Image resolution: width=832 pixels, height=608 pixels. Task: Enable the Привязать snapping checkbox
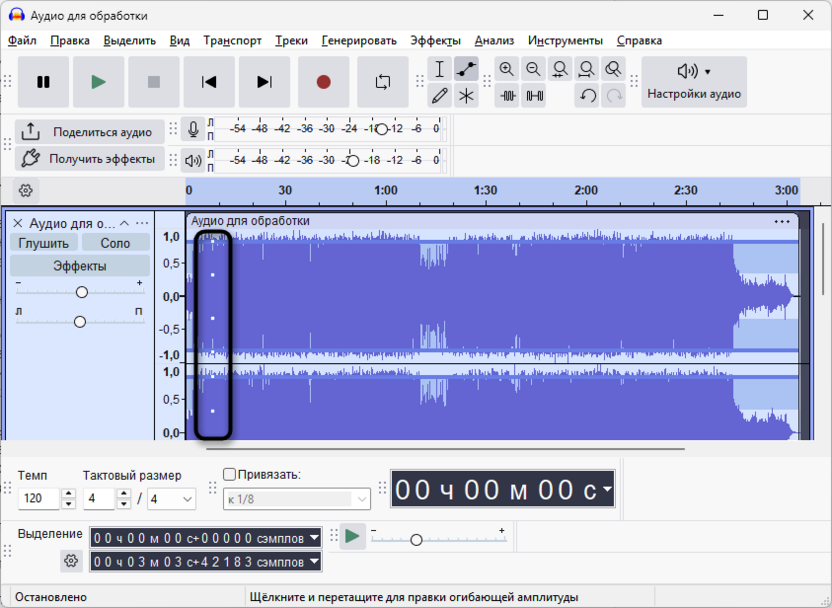click(229, 474)
